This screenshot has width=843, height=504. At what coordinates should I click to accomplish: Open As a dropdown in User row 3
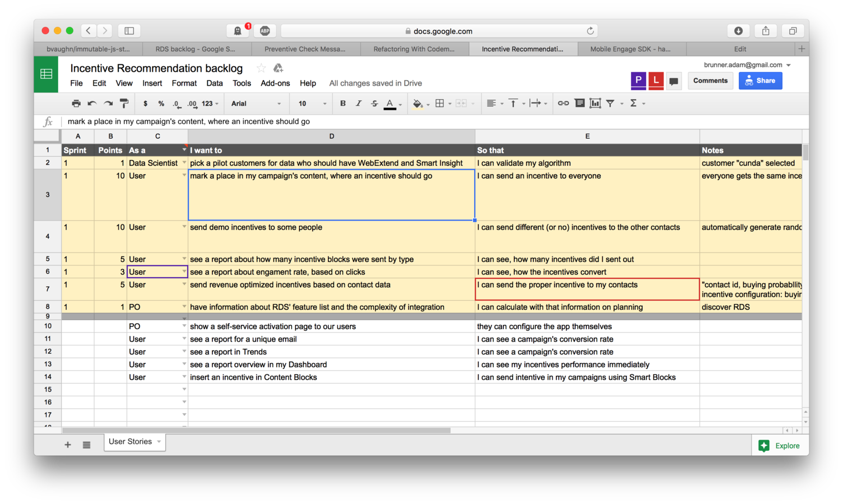point(184,176)
